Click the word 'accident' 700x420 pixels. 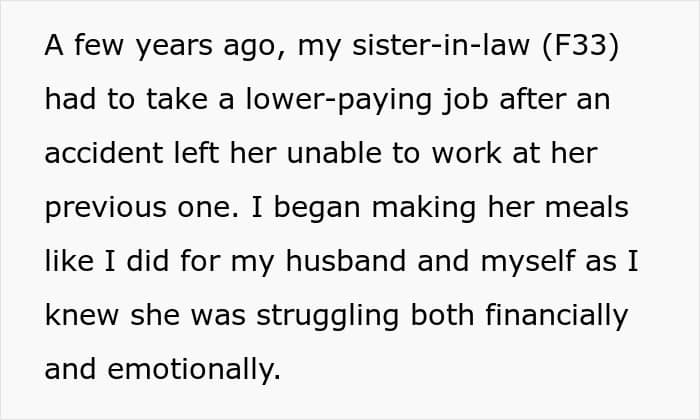(x=104, y=153)
